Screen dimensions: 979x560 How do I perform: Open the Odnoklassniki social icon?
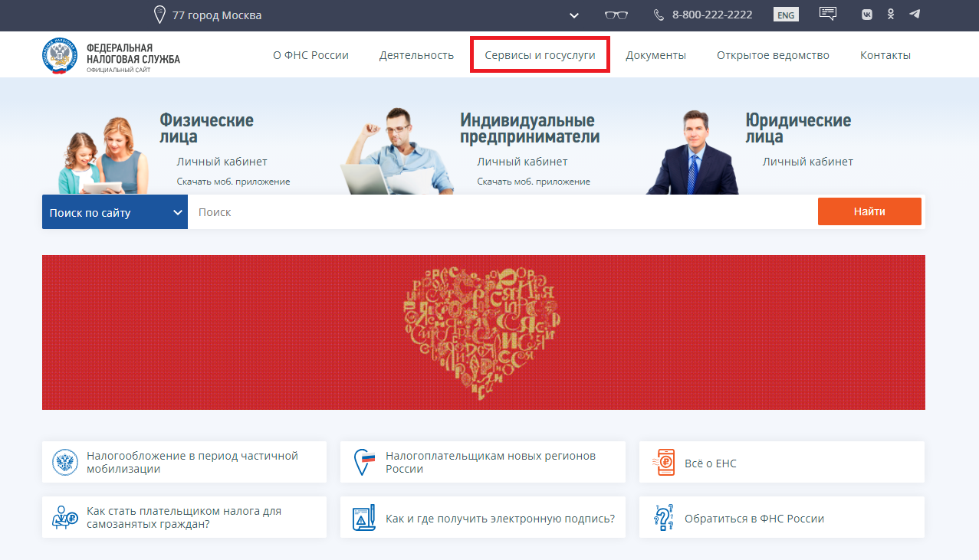coord(890,15)
